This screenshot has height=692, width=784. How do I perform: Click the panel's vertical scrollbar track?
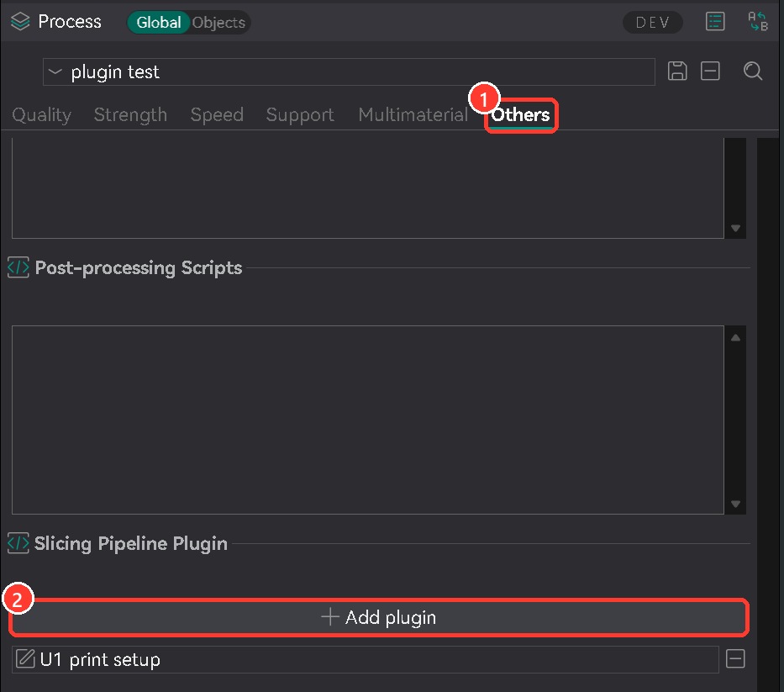coord(767,415)
